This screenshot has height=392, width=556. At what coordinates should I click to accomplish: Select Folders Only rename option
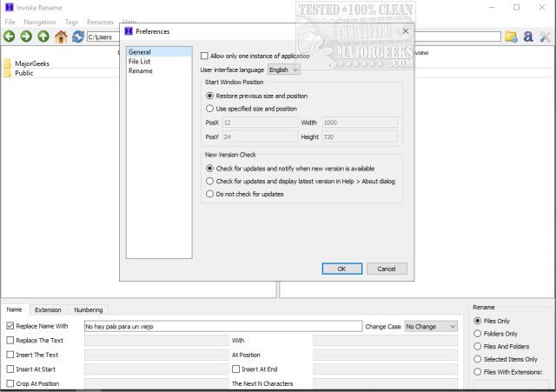pos(478,334)
